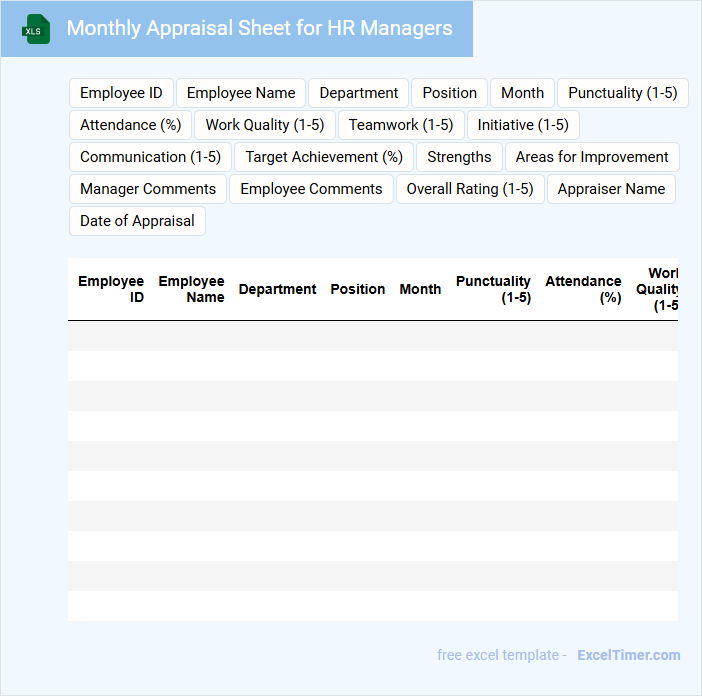Viewport: 702px width, 696px height.
Task: Open the ExcelTimer.com link
Action: click(x=628, y=655)
